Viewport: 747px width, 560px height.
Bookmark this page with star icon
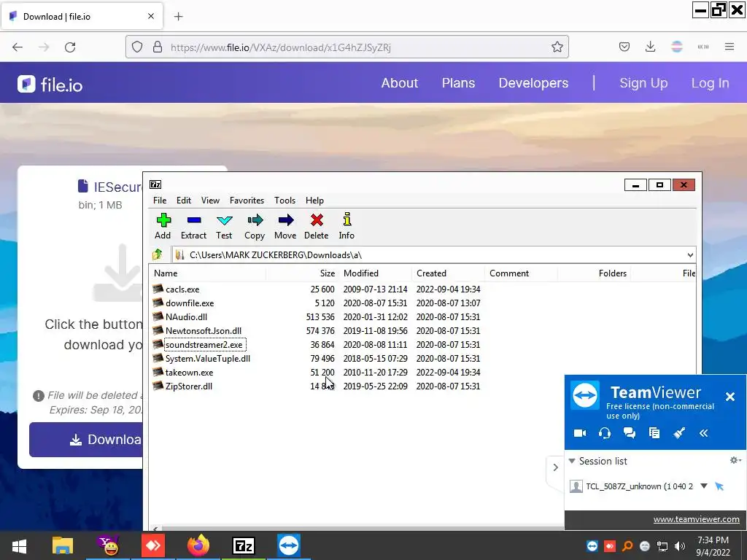(x=557, y=47)
